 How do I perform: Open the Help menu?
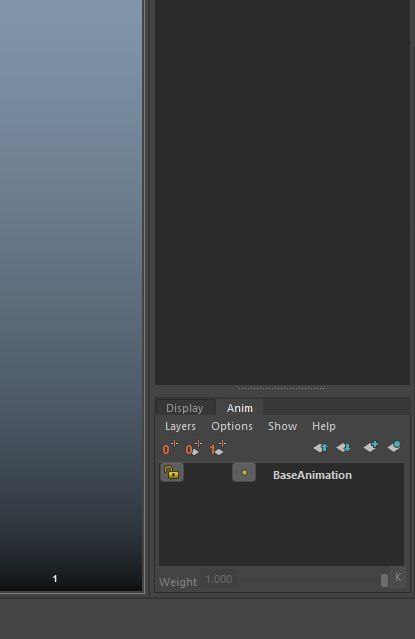[x=324, y=426]
